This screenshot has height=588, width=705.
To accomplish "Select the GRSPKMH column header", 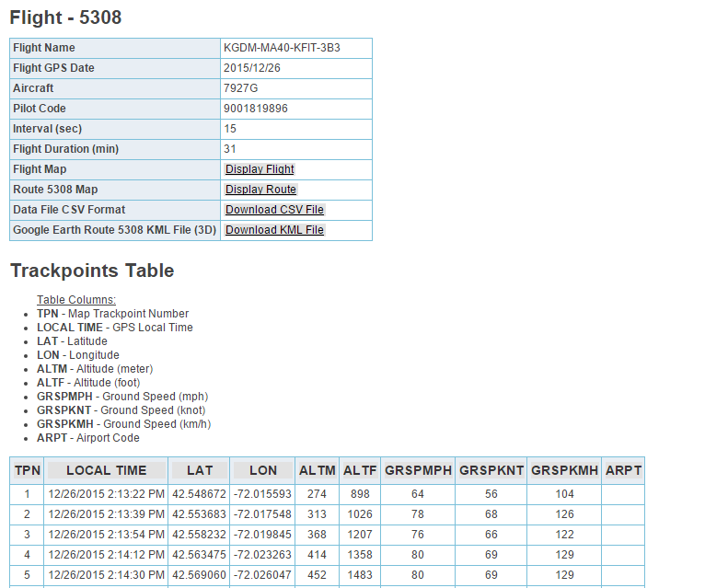I will point(564,470).
